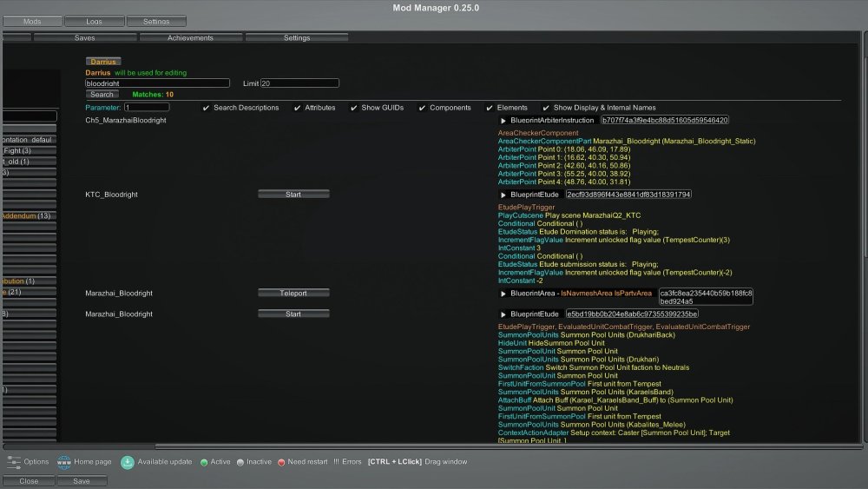
Task: Switch to the Logs tab
Action: 94,21
